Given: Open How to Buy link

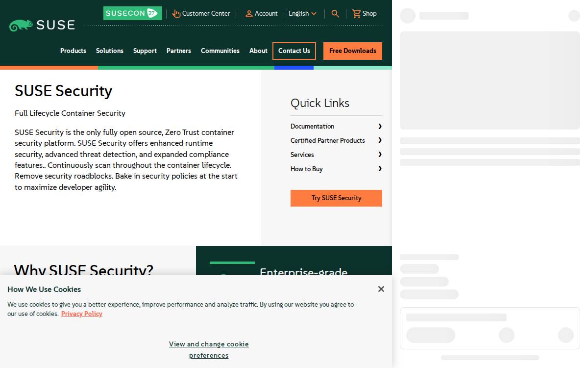Looking at the screenshot, I should click(307, 169).
